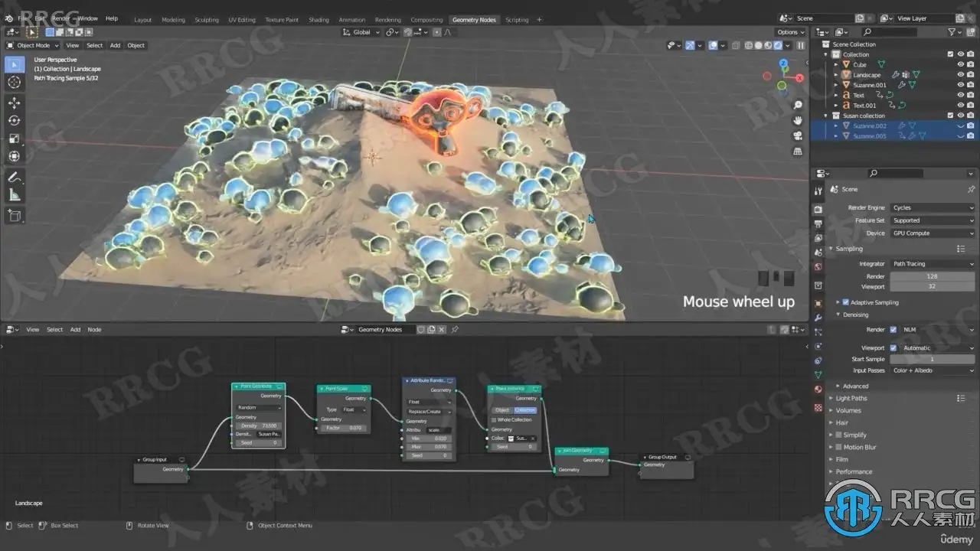
Task: Select the Move tool in viewport toolbar
Action: (14, 103)
